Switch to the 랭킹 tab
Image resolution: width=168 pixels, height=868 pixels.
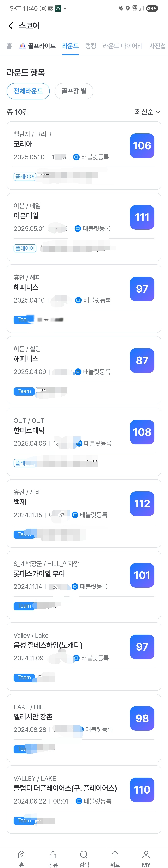tap(90, 46)
